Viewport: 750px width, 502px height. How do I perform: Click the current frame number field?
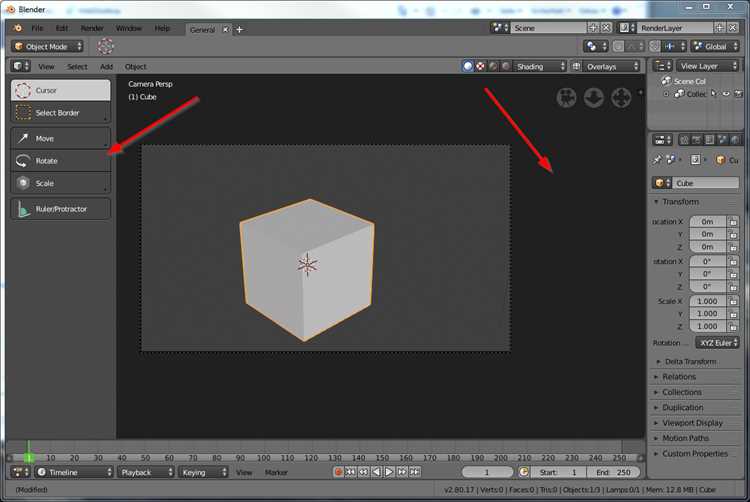click(x=486, y=472)
